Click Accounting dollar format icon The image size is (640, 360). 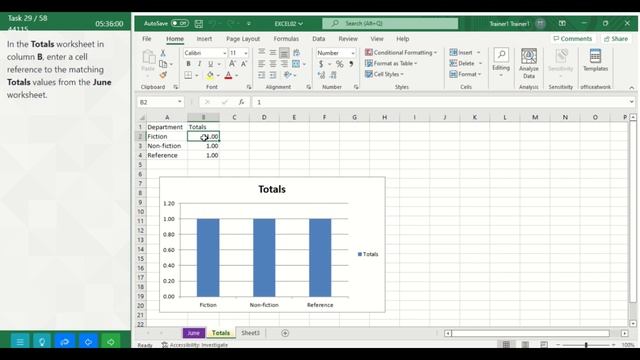click(321, 64)
